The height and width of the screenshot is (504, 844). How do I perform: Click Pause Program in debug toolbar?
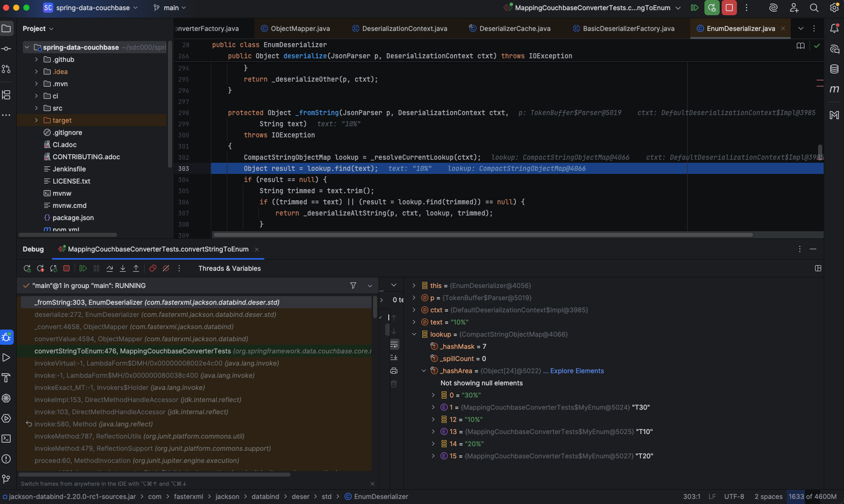pyautogui.click(x=96, y=268)
